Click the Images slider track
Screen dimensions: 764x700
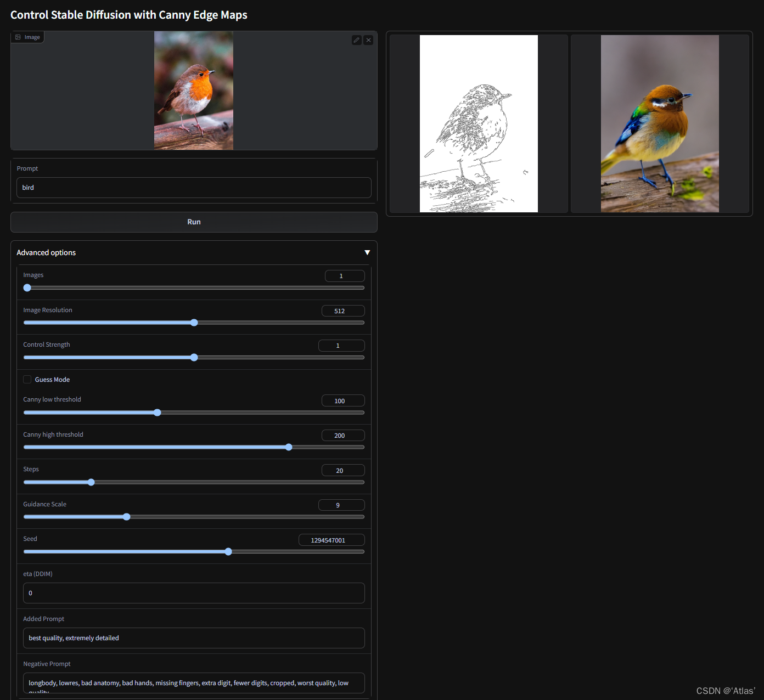tap(194, 287)
